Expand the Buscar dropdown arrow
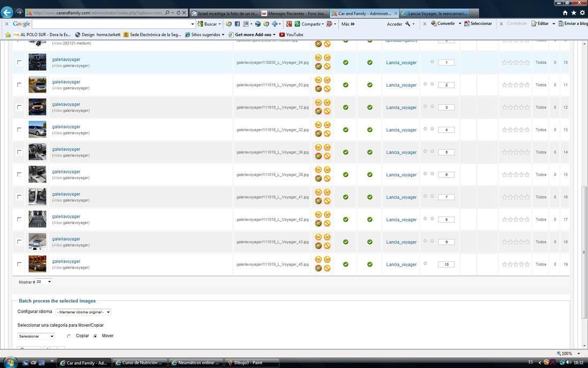The width and height of the screenshot is (588, 368). tap(219, 24)
